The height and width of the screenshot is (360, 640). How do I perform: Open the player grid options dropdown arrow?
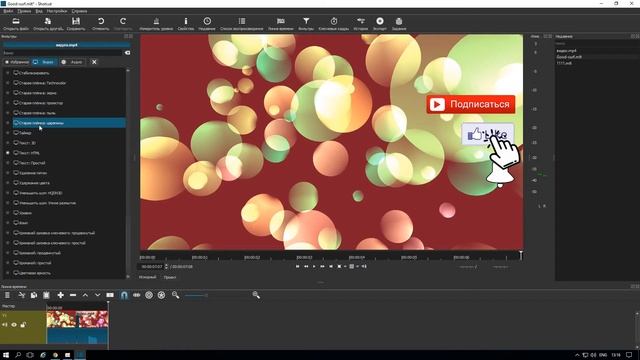tap(358, 267)
